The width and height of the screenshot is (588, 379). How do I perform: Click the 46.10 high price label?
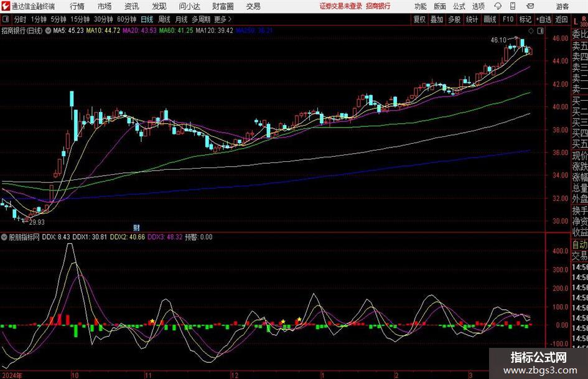pyautogui.click(x=498, y=40)
